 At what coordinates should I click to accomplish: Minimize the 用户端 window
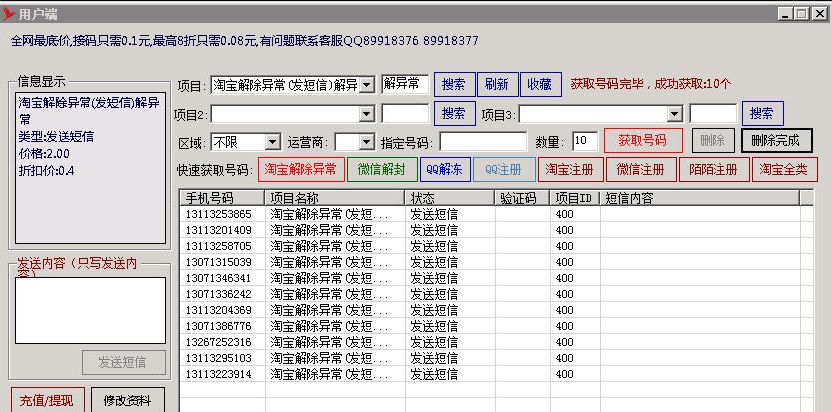point(785,14)
